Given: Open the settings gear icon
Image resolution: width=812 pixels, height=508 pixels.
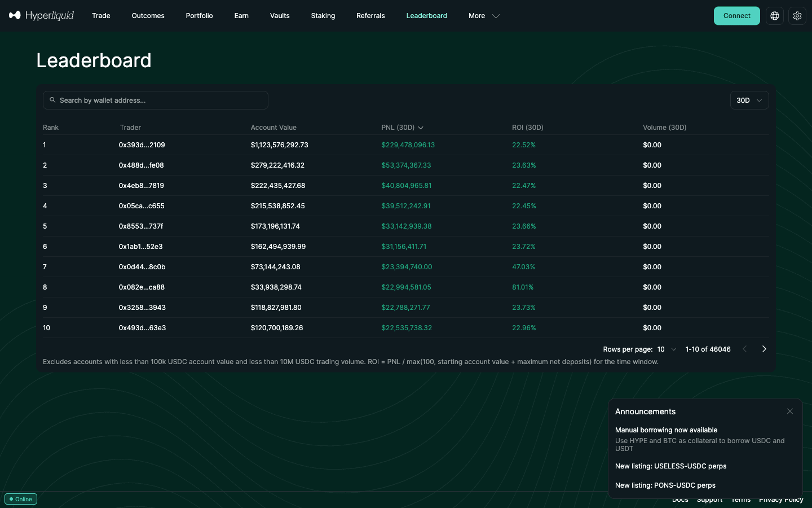Looking at the screenshot, I should coord(797,16).
